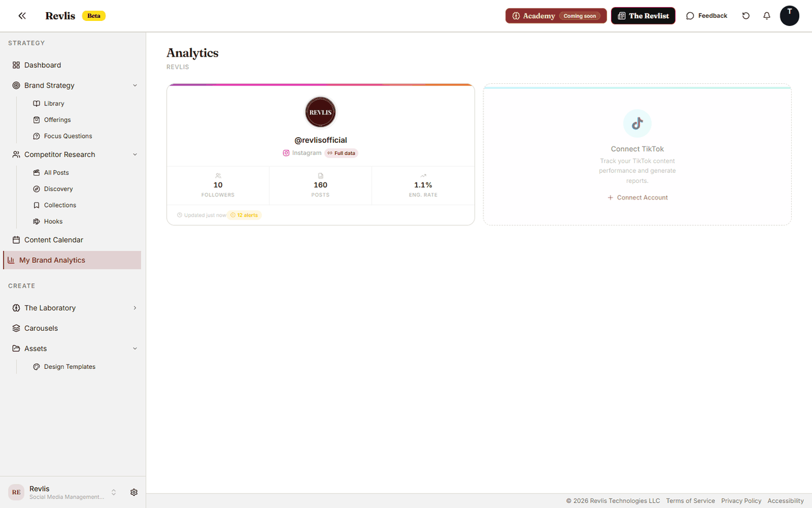
Task: Click the Carousels layers icon
Action: 16,328
